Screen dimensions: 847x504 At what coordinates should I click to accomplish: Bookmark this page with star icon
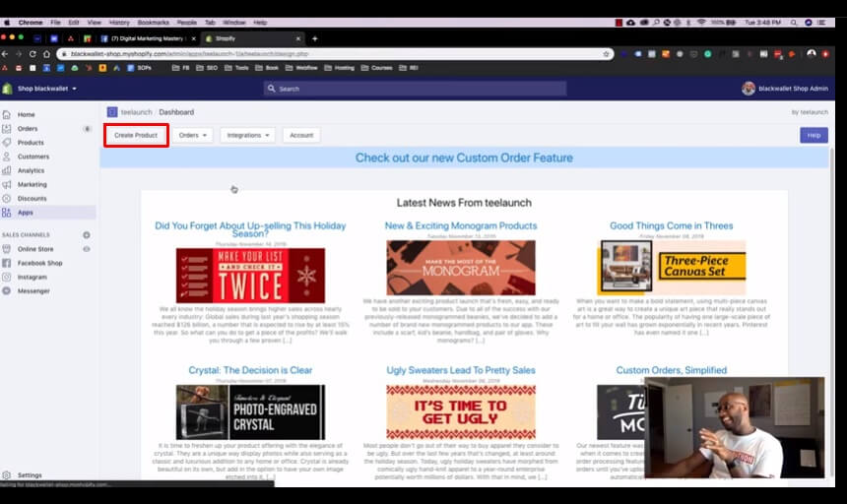[x=606, y=54]
